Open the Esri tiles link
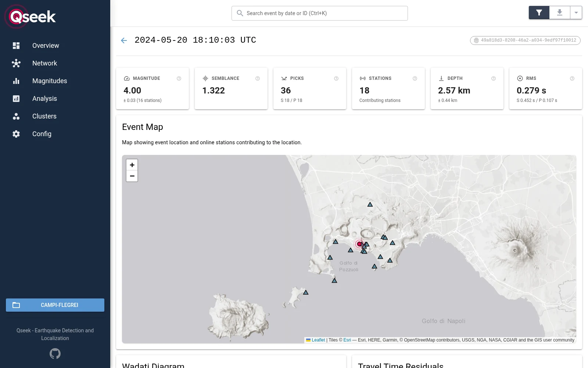The height and width of the screenshot is (368, 588). point(347,340)
